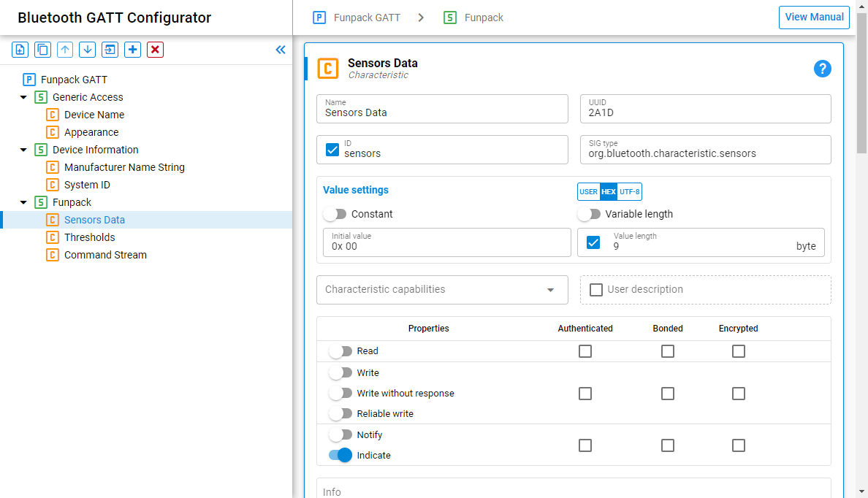Turn off the Indicate property toggle

tap(340, 455)
